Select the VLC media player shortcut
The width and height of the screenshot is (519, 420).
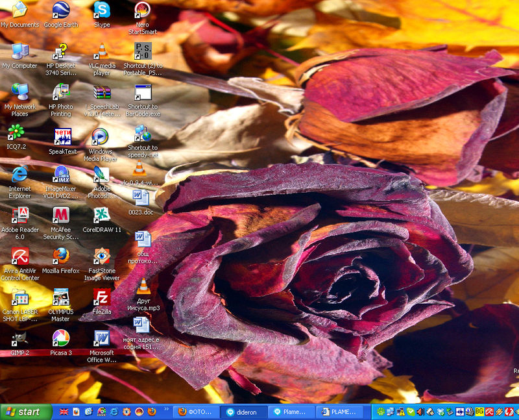point(102,51)
